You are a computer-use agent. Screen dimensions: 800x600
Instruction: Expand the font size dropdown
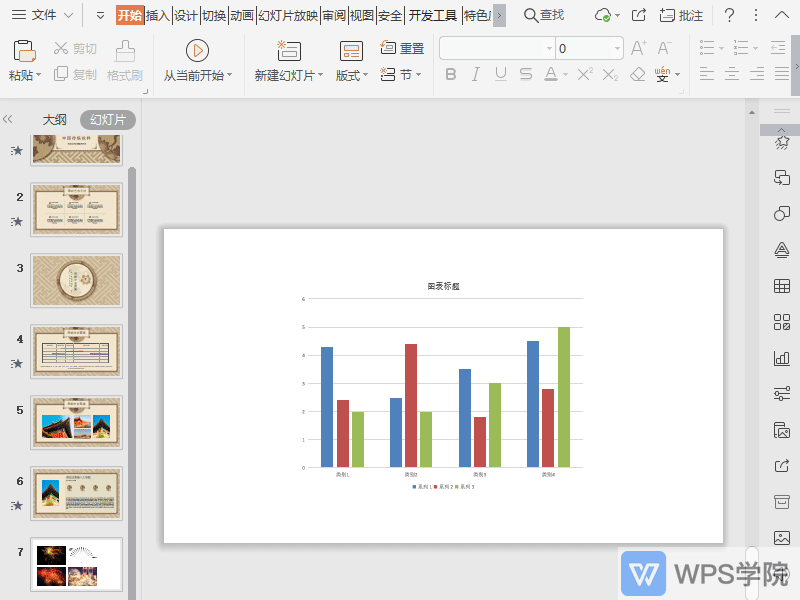[617, 48]
